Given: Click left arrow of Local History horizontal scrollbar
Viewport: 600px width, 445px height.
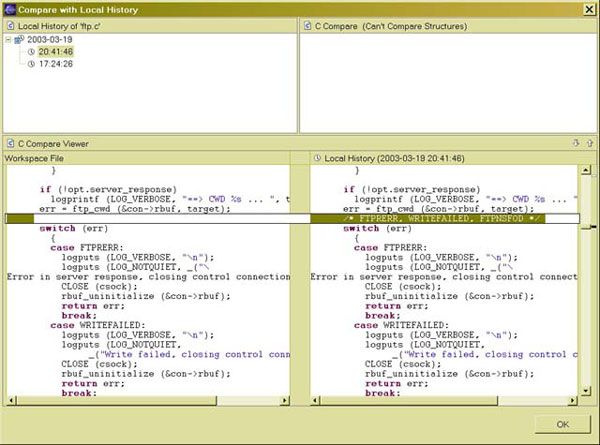Looking at the screenshot, I should (x=315, y=400).
